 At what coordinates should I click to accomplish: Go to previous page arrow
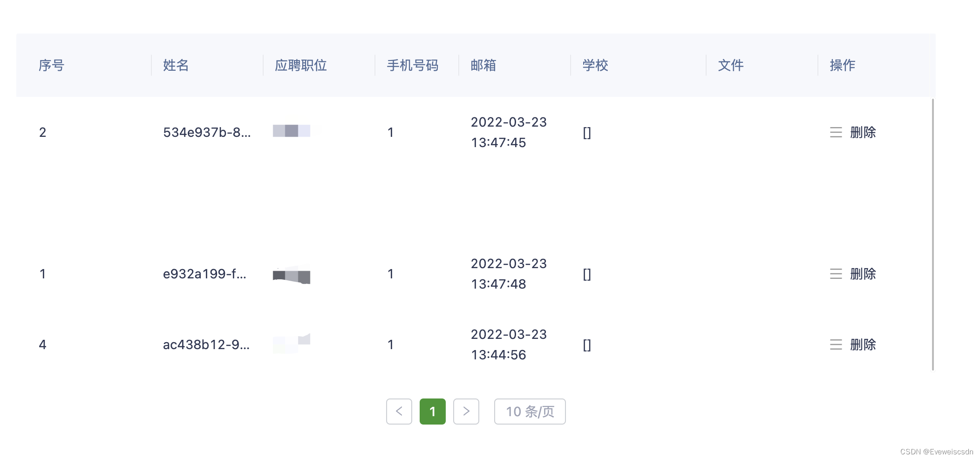[399, 411]
